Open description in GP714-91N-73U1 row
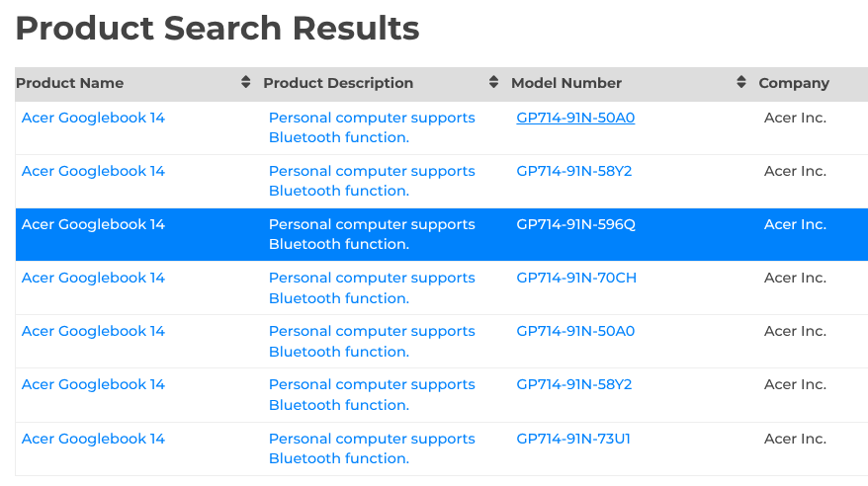 coord(372,448)
